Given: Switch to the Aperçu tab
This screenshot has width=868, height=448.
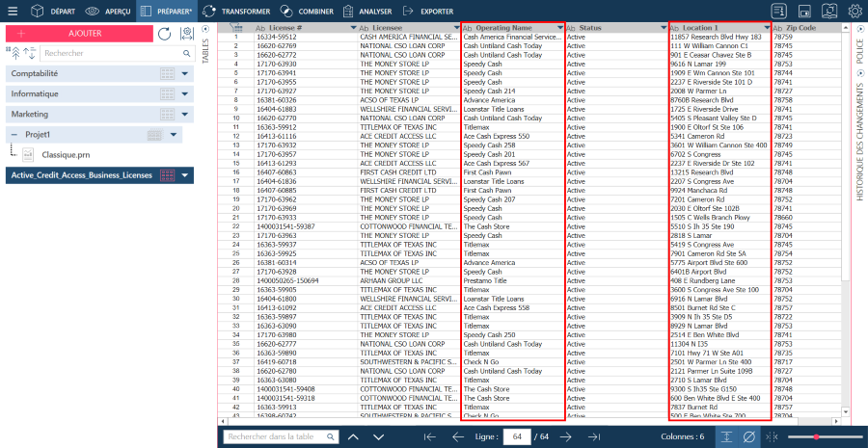Looking at the screenshot, I should pos(109,11).
